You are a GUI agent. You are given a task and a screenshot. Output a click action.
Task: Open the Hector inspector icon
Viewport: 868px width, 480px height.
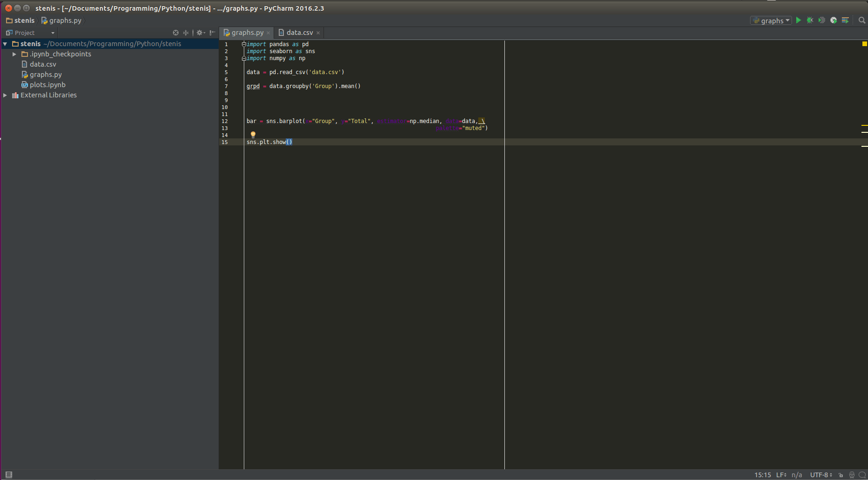click(852, 475)
